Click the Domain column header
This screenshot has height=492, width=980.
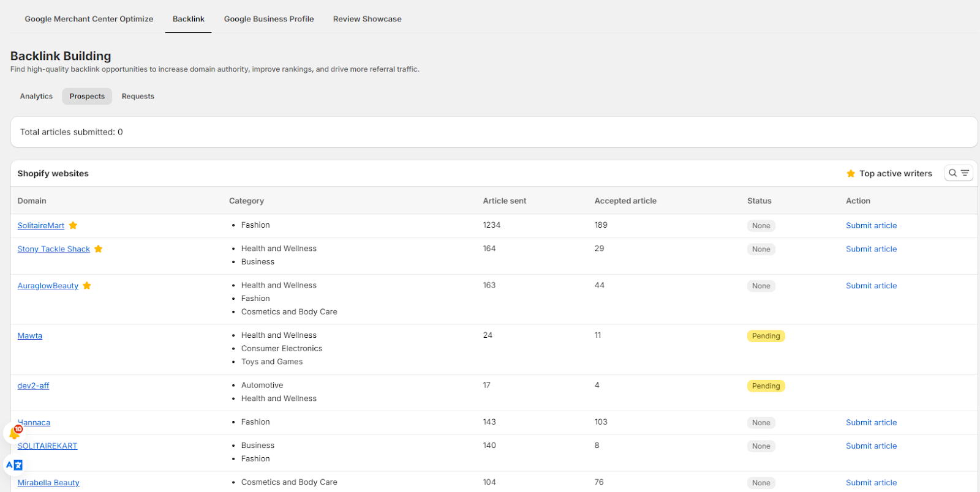(x=32, y=201)
